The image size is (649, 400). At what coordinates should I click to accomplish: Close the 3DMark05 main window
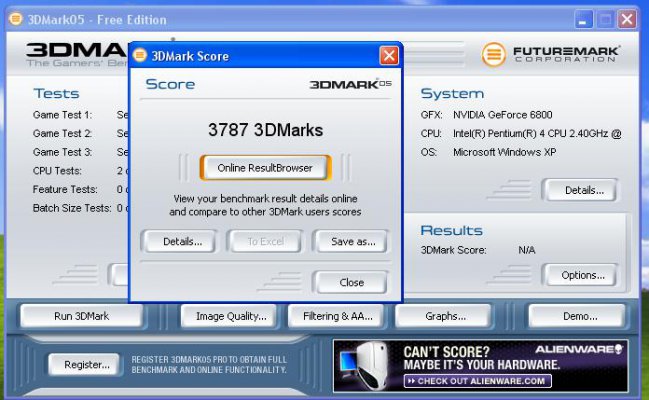[627, 19]
